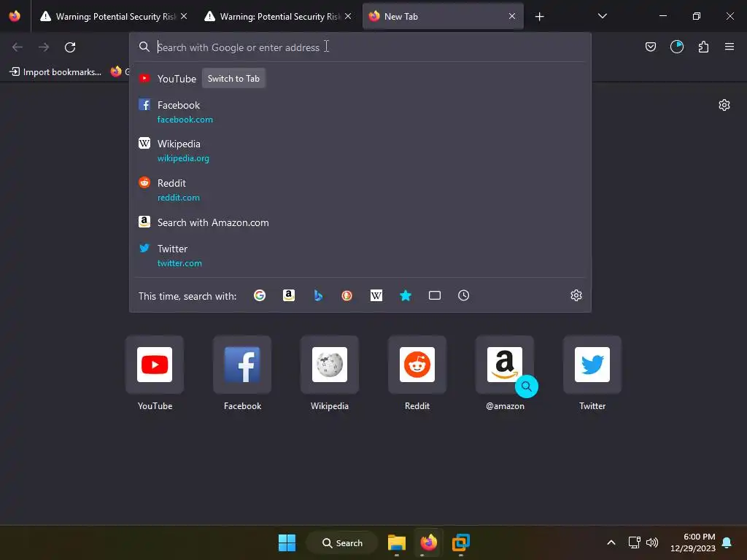Open the Extensions puzzle icon
Image resolution: width=747 pixels, height=560 pixels.
[703, 47]
